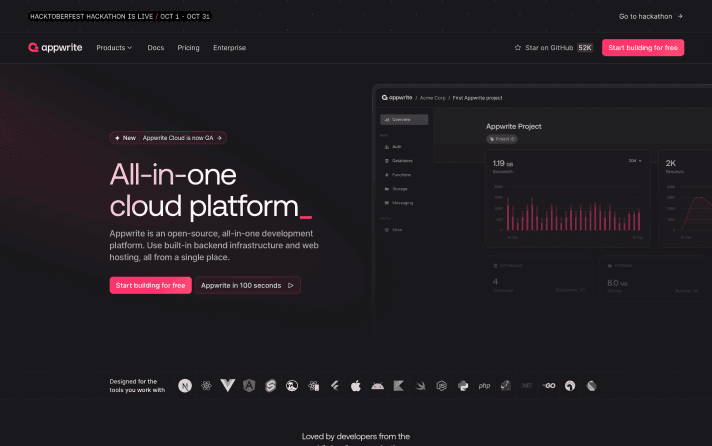
Task: Click the Ruby gem logo icon
Action: pyautogui.click(x=506, y=386)
